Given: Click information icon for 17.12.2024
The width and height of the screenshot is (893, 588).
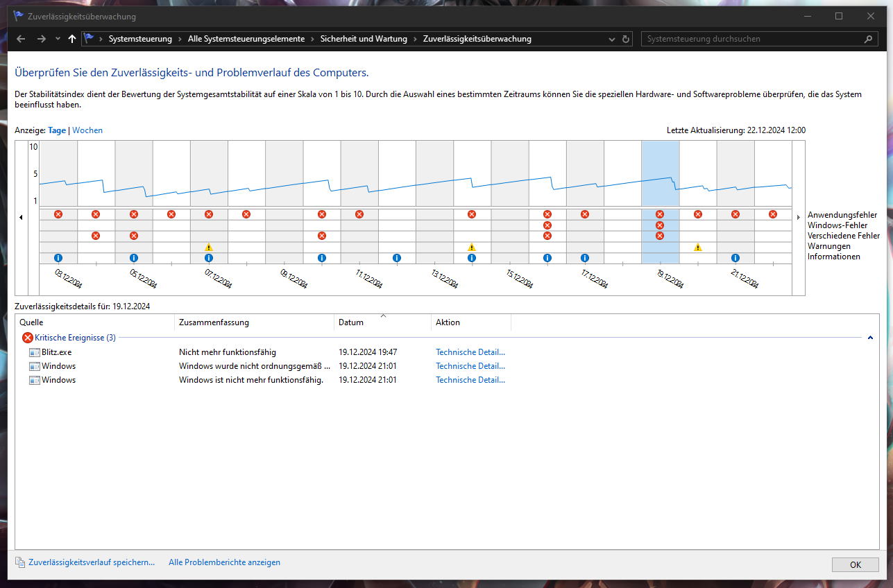Looking at the screenshot, I should 585,258.
